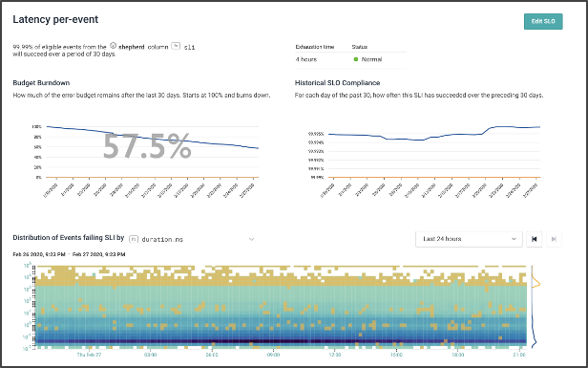Select the 18:00 tick on the heatmap axis
Viewport: 588px width, 368px height.
click(x=458, y=355)
